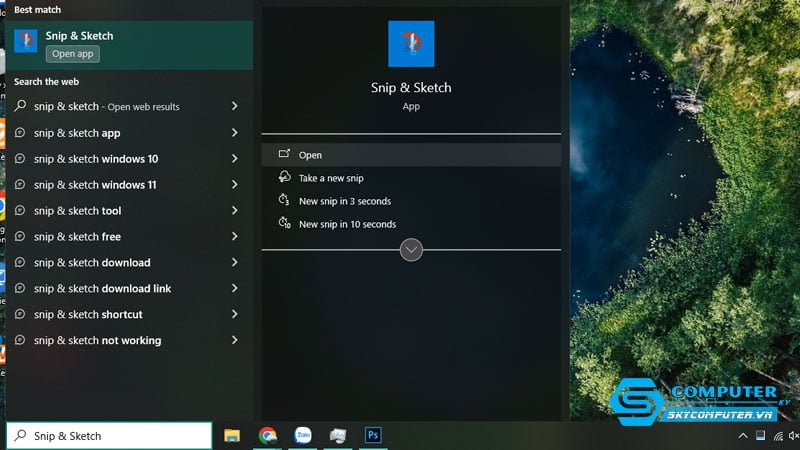Choose New snip in 10 seconds
Viewport: 800px width, 450px height.
(x=411, y=224)
